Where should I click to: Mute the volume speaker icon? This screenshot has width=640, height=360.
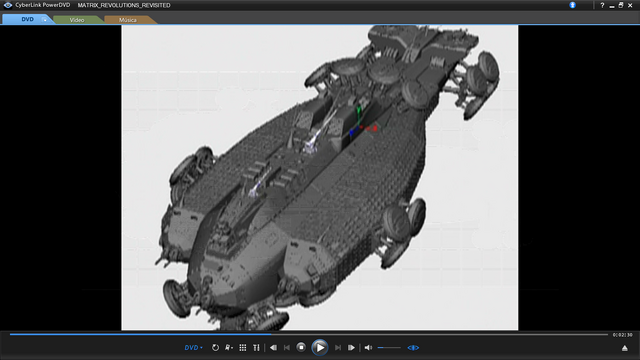[368, 348]
